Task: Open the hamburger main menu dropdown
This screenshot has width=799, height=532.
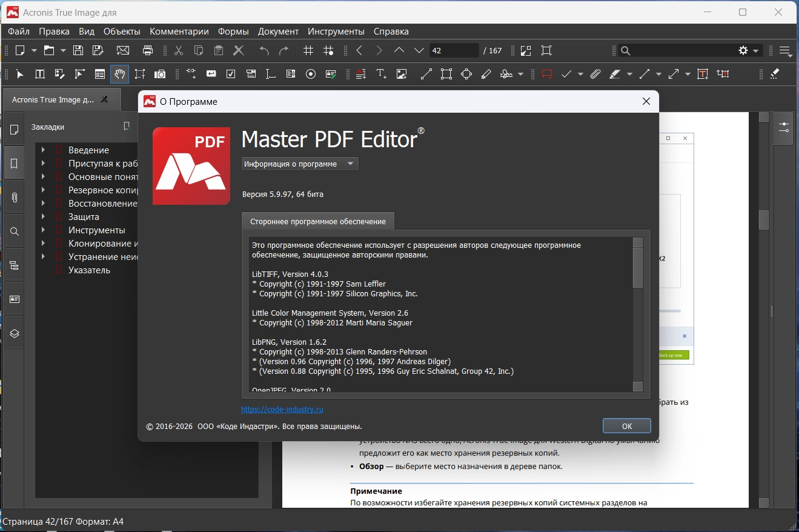Action: click(785, 51)
